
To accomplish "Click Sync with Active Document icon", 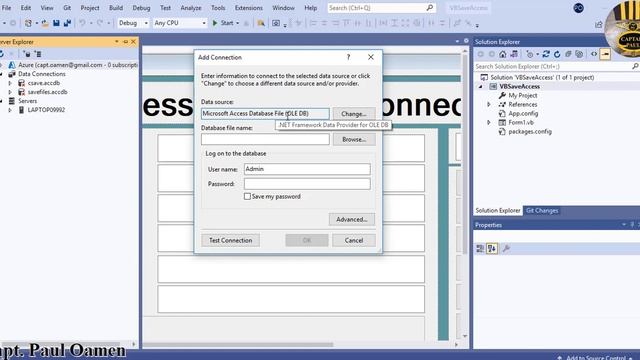I will click(x=546, y=54).
